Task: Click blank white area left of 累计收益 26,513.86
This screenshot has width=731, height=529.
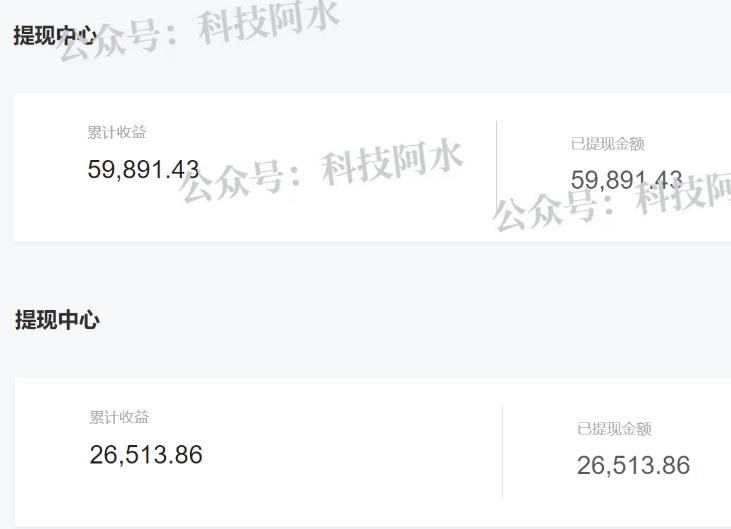Action: click(x=50, y=451)
